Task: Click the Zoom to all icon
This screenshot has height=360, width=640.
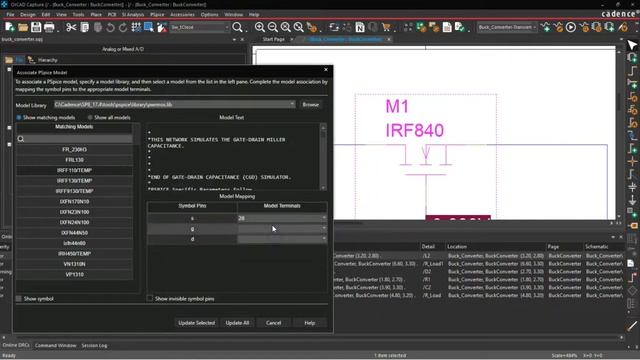Action: click(x=299, y=27)
